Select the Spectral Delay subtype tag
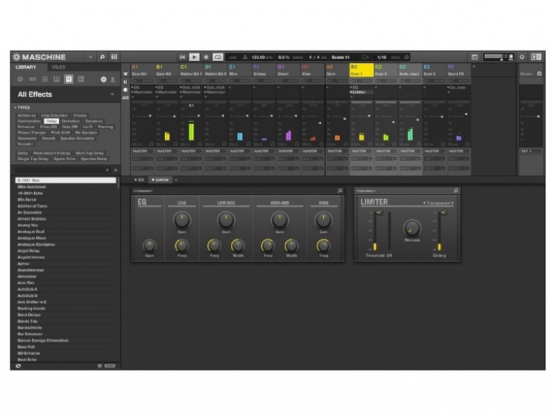The height and width of the screenshot is (416, 555). [x=94, y=159]
